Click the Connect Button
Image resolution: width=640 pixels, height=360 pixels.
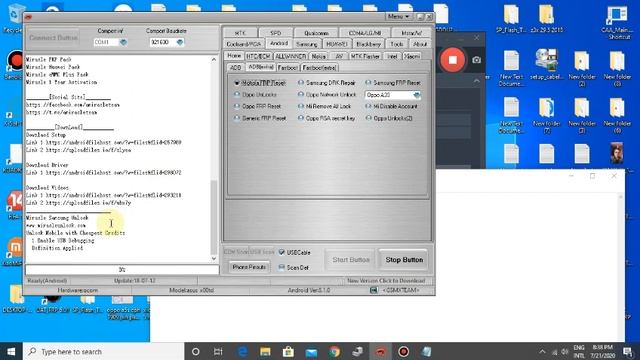(x=53, y=38)
